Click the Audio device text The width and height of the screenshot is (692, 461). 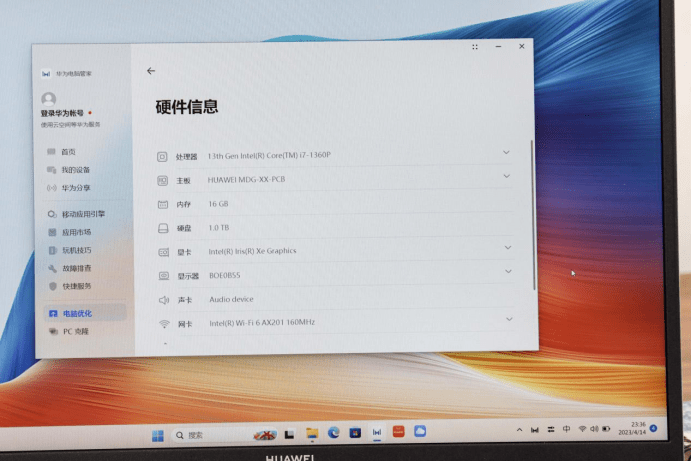231,299
